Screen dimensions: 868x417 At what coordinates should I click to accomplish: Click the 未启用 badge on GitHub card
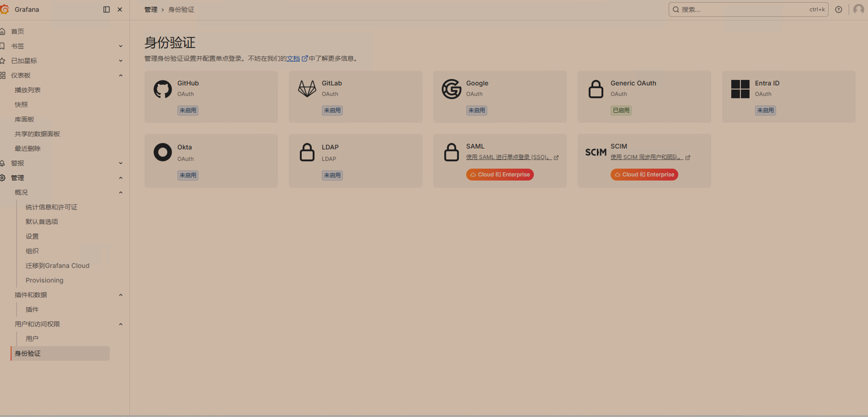(x=188, y=110)
